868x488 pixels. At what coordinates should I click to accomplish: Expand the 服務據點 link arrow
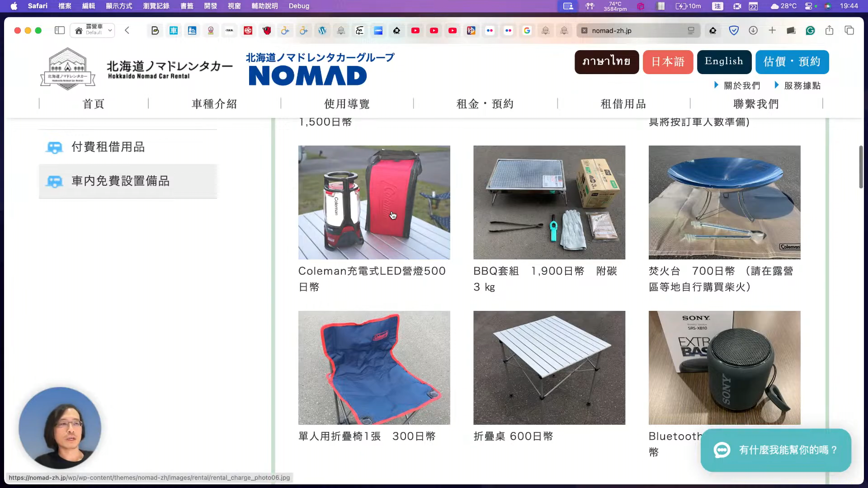tap(777, 85)
